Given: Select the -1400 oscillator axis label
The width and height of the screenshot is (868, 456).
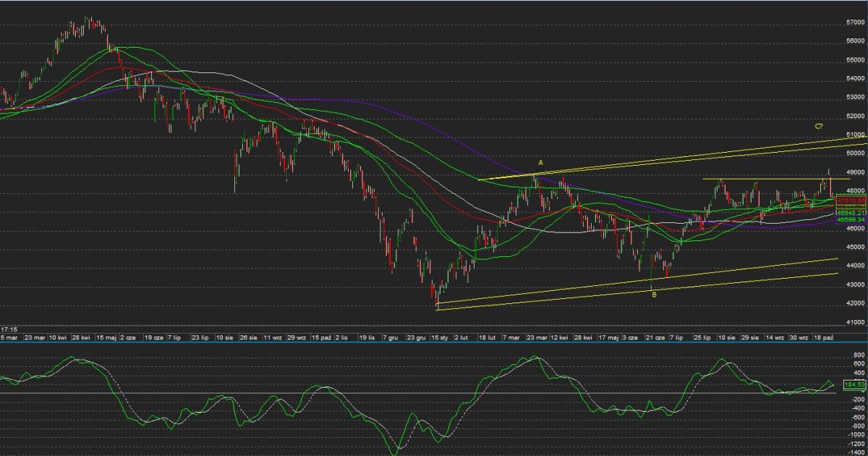Looking at the screenshot, I should 854,452.
